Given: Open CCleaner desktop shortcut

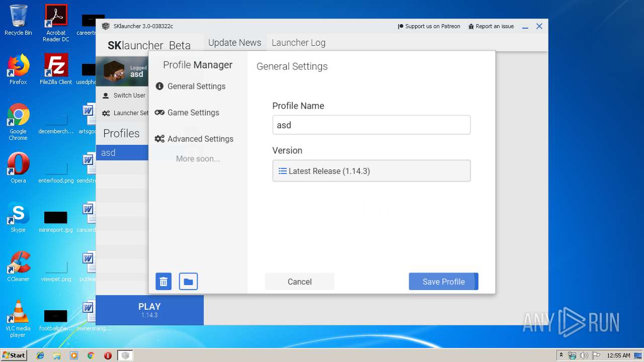Looking at the screenshot, I should pyautogui.click(x=18, y=266).
